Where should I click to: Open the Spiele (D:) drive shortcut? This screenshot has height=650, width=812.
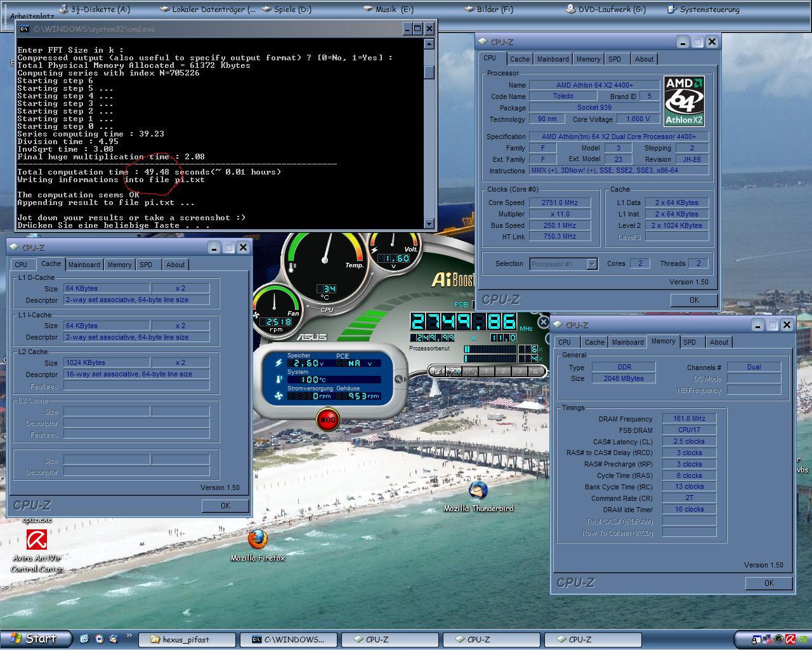(287, 10)
